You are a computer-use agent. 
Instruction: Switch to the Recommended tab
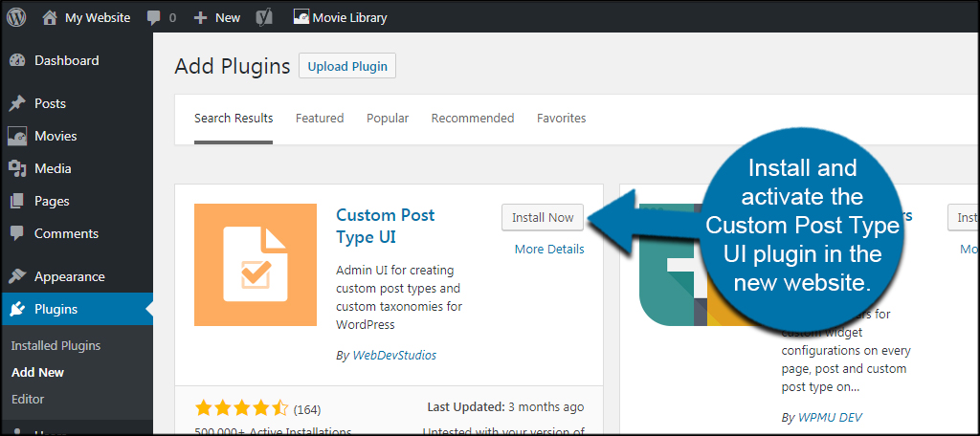(x=473, y=118)
